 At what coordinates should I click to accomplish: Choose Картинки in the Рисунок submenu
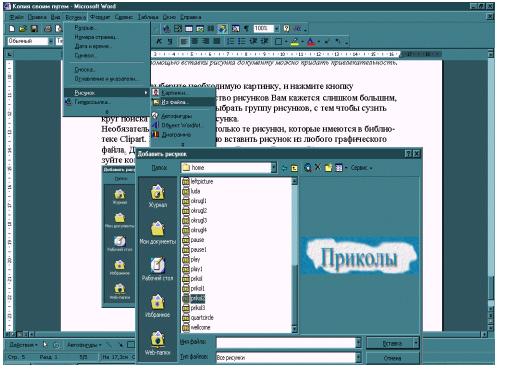click(x=183, y=93)
